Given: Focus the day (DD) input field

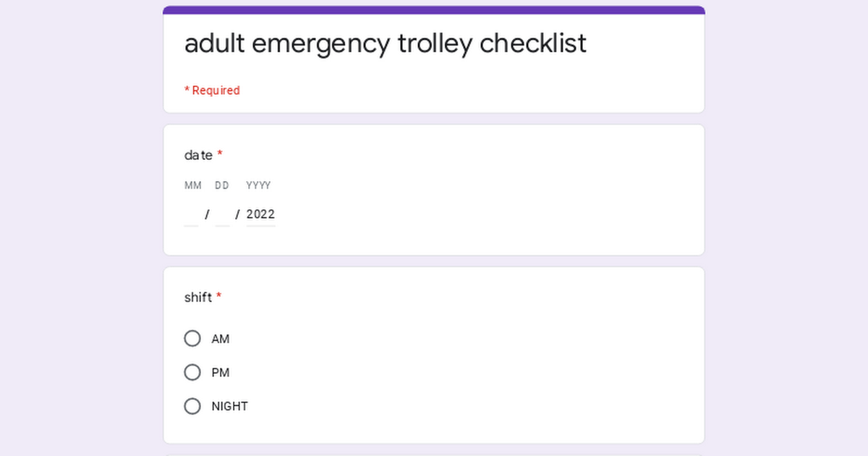Looking at the screenshot, I should 222,215.
